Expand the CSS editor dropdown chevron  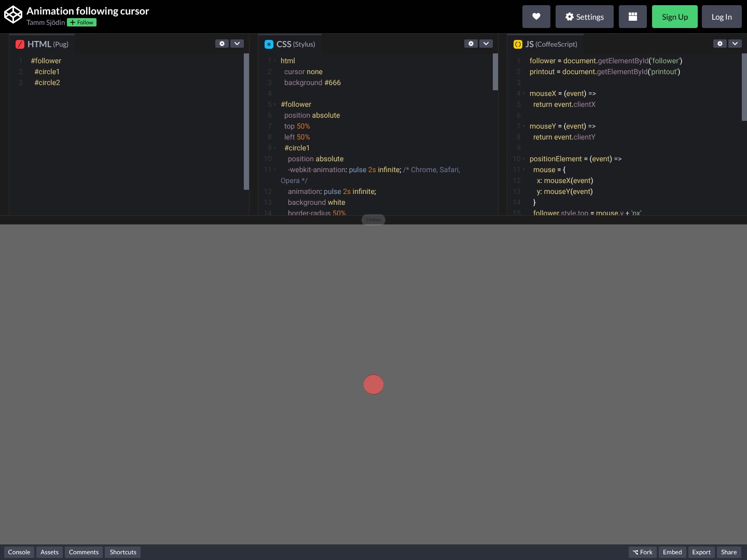pos(486,44)
